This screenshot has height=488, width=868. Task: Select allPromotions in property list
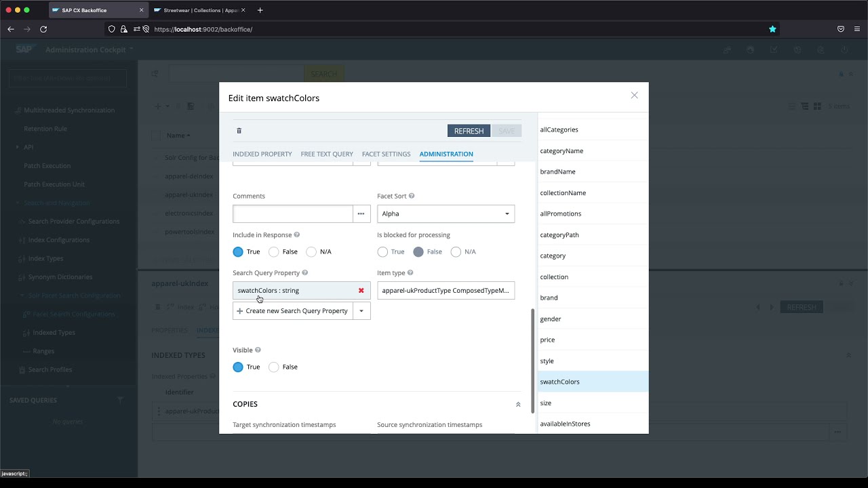point(593,213)
